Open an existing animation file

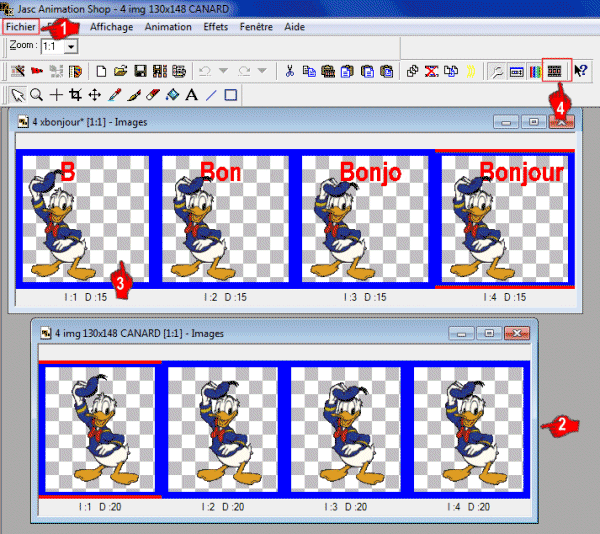[x=120, y=71]
